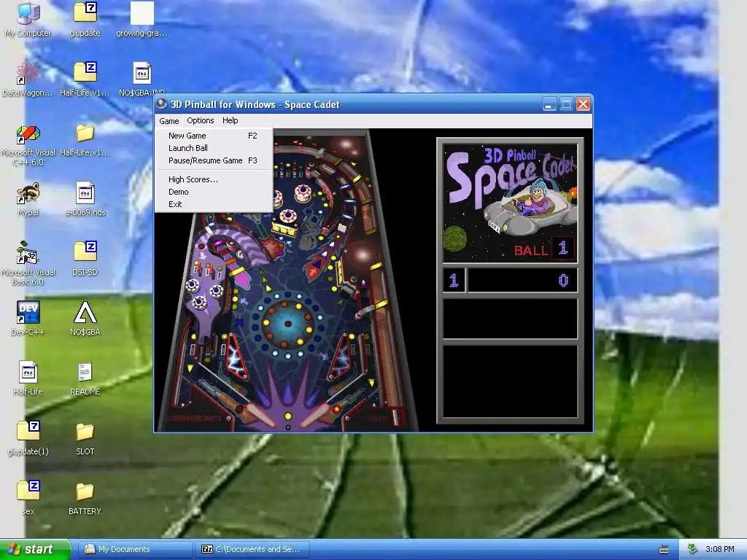Click the 3:08 PM system clock
This screenshot has height=560, width=747.
[719, 549]
